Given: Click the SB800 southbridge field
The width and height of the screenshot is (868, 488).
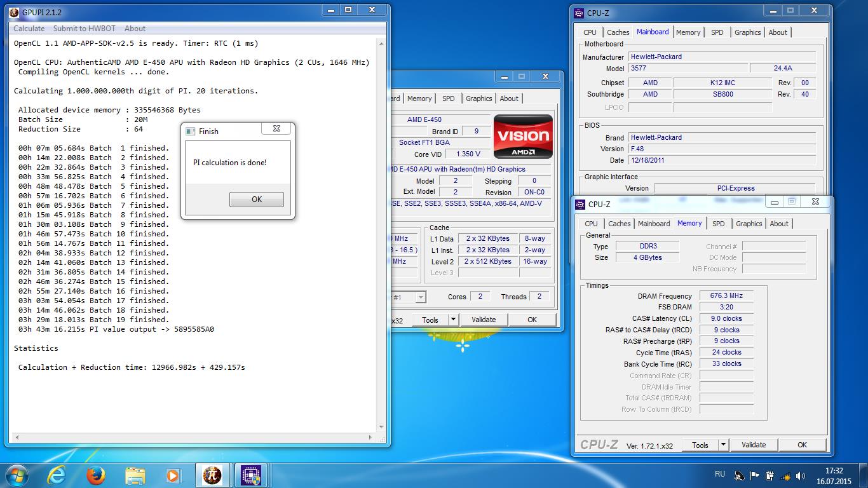Looking at the screenshot, I should point(722,94).
